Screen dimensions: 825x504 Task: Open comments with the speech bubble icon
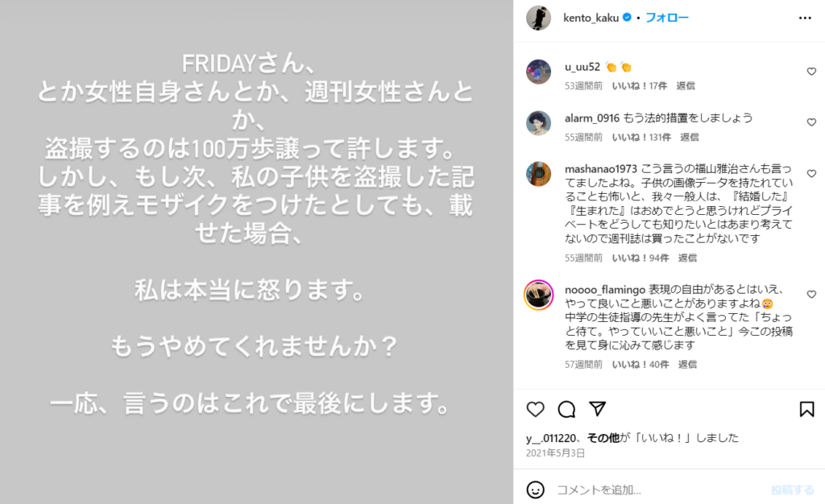pos(566,409)
